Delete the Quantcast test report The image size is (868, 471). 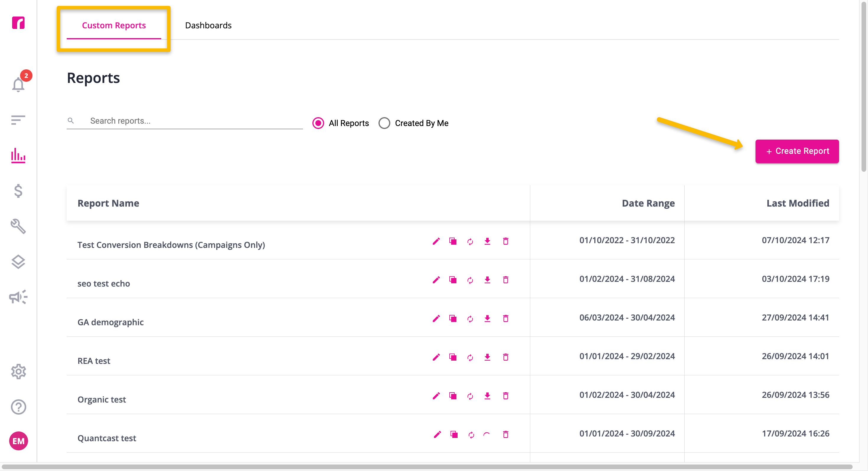point(505,435)
